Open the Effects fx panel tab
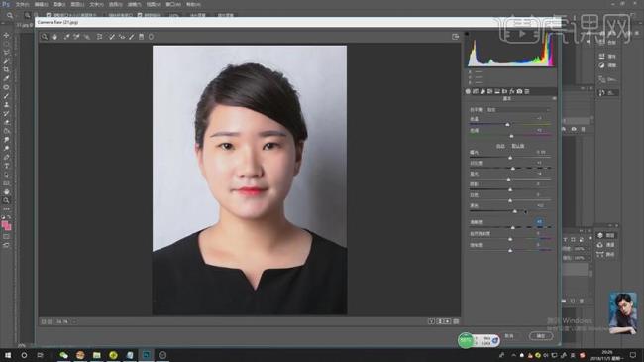 click(x=512, y=91)
